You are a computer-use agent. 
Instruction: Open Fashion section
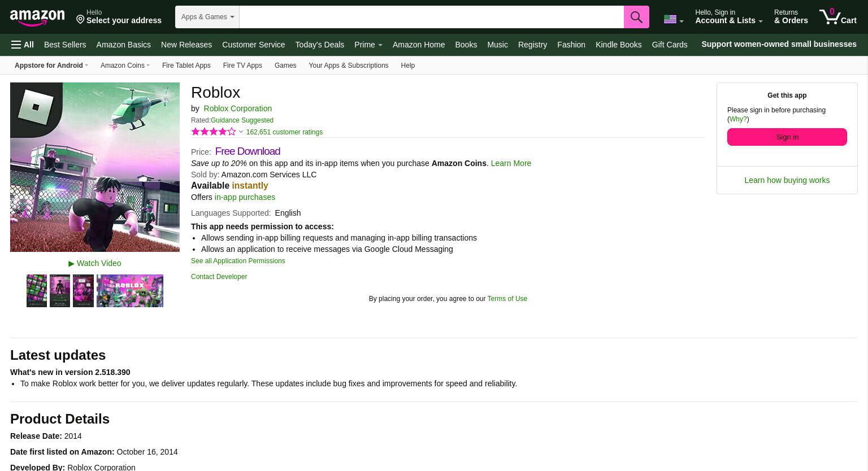pos(571,45)
